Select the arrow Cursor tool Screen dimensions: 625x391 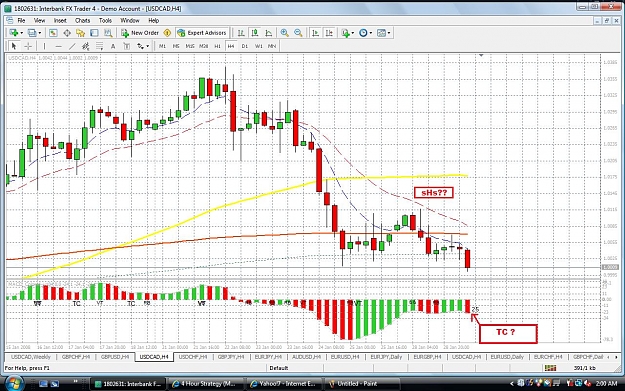pyautogui.click(x=14, y=46)
